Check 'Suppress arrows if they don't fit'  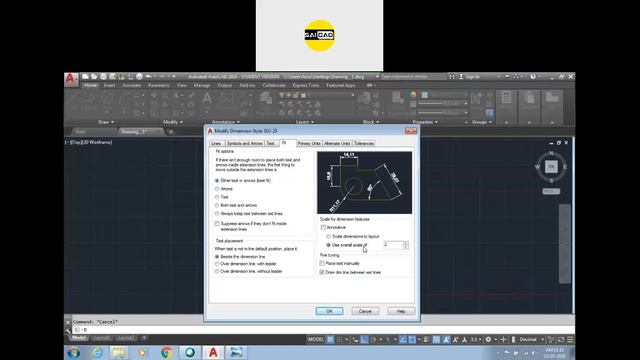(x=217, y=224)
